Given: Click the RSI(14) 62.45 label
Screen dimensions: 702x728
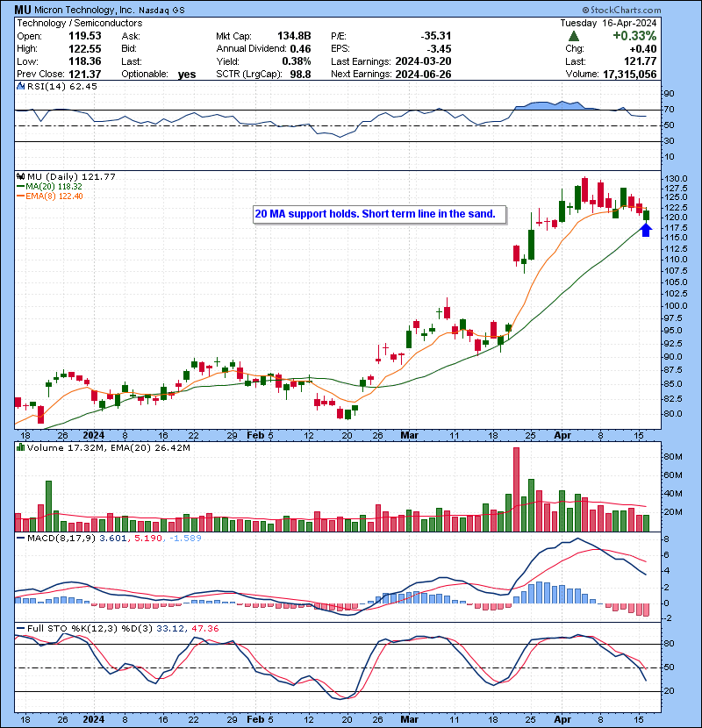Looking at the screenshot, I should point(62,86).
